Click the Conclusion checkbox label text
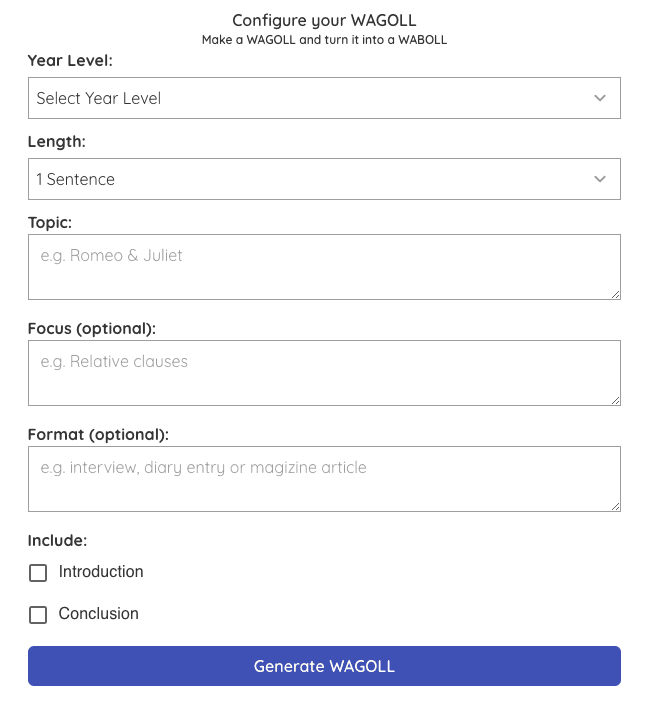Screen dimensions: 654x702 (99, 614)
